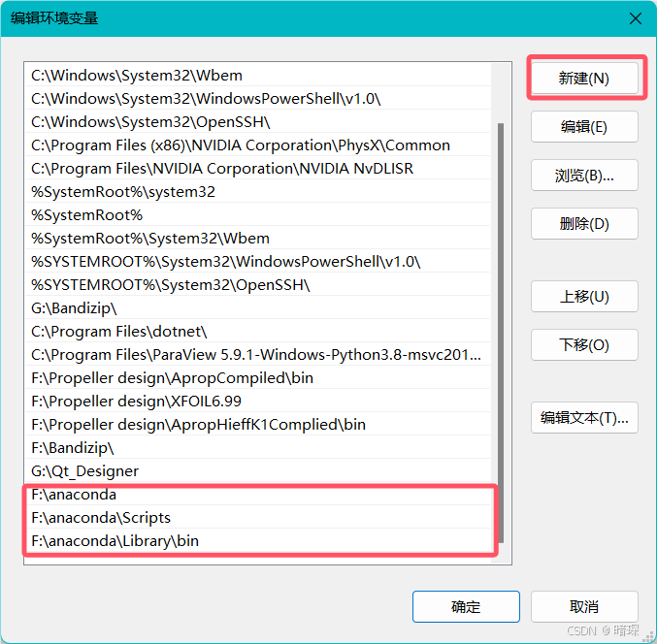This screenshot has height=644, width=657.
Task: Open 编辑文本(T)... text editor
Action: coord(584,417)
